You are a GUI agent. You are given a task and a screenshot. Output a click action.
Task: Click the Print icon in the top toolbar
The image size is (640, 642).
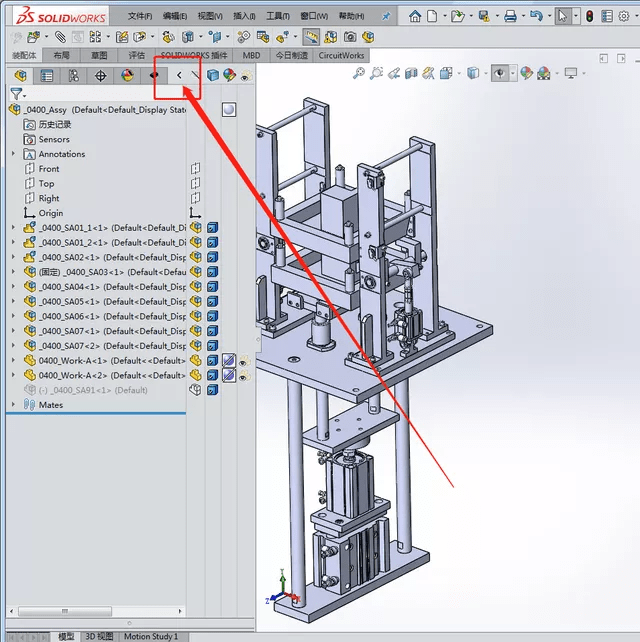pyautogui.click(x=510, y=16)
